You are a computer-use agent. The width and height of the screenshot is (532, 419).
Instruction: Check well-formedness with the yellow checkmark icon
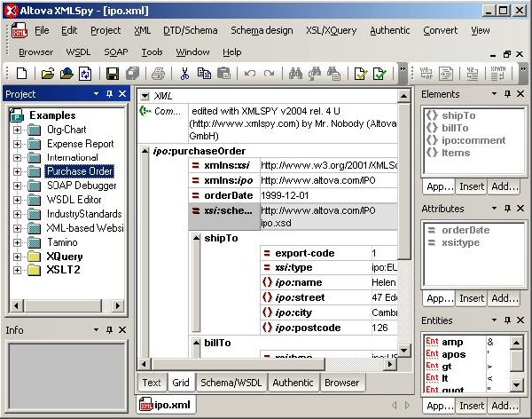click(x=360, y=73)
